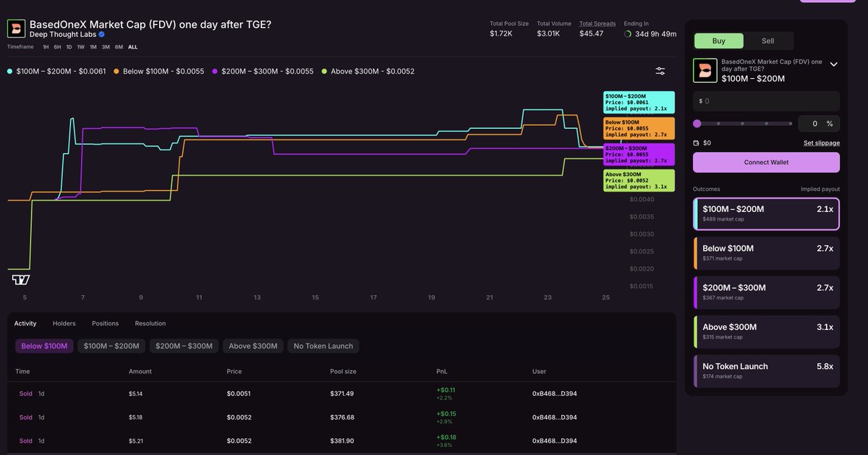Toggle the Above $300M legend series
868x455 pixels.
tap(367, 72)
